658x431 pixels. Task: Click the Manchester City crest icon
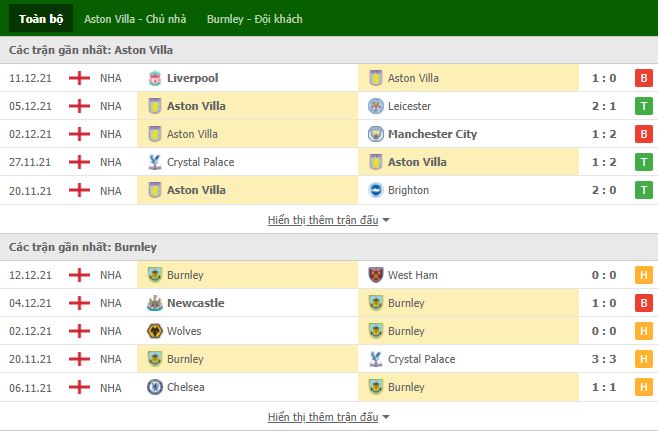[x=376, y=134]
